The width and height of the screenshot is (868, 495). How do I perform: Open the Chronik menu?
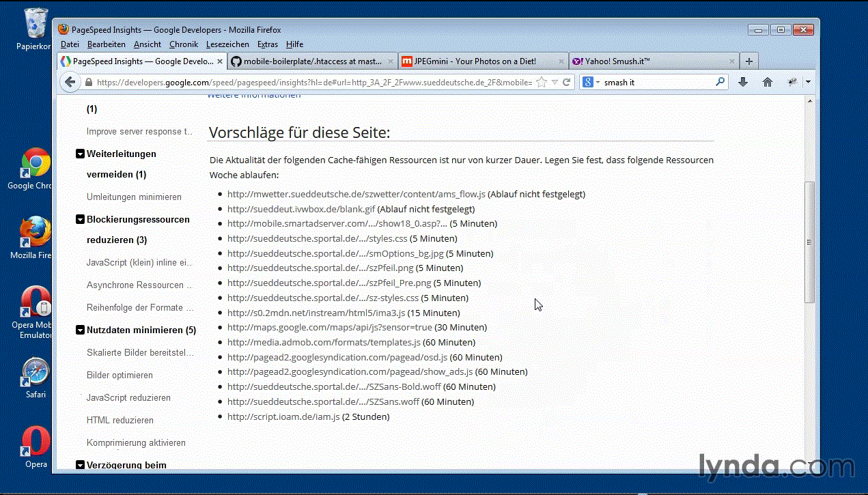(184, 44)
